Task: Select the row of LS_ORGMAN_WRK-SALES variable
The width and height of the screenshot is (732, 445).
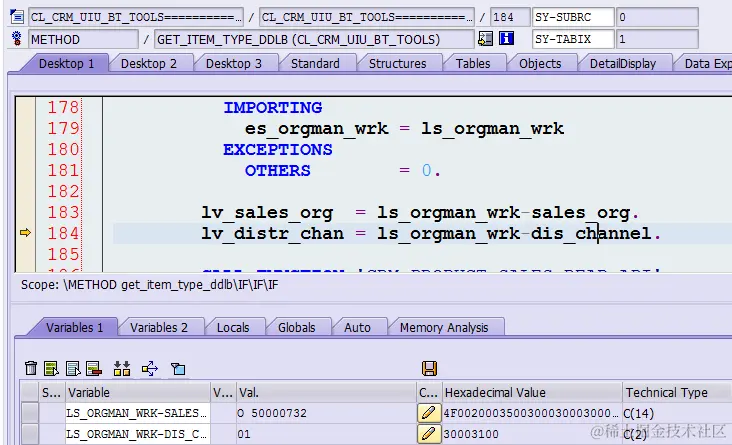Action: pyautogui.click(x=30, y=413)
